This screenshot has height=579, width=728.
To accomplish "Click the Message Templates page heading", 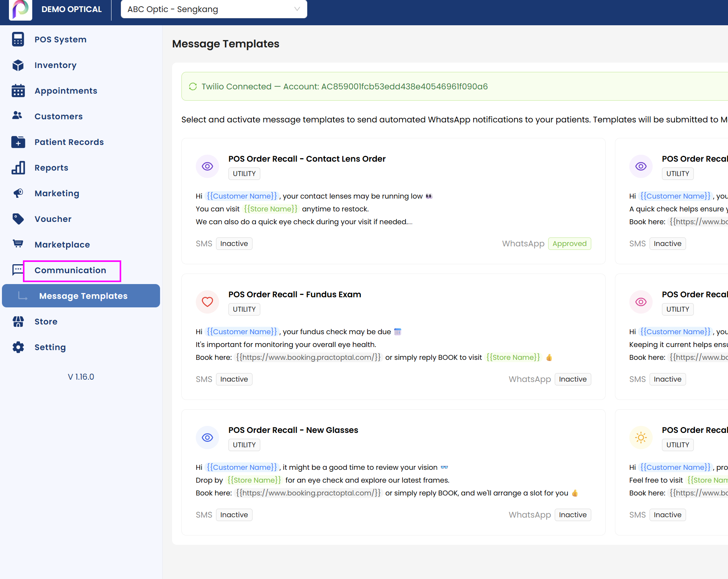I will pos(226,44).
